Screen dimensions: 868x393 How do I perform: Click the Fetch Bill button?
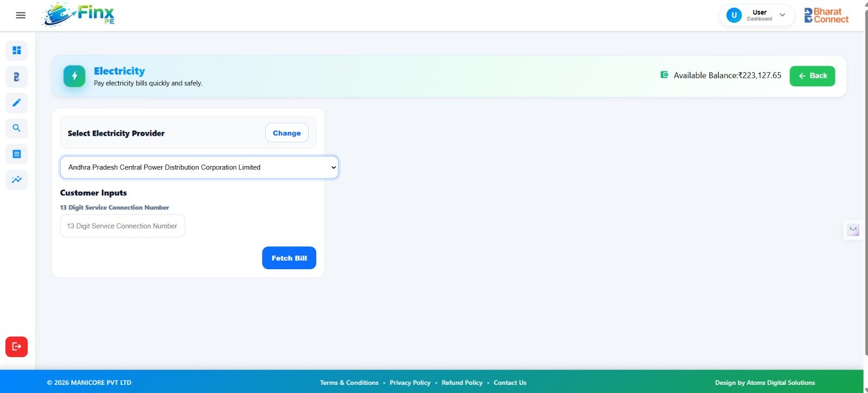[x=289, y=258]
